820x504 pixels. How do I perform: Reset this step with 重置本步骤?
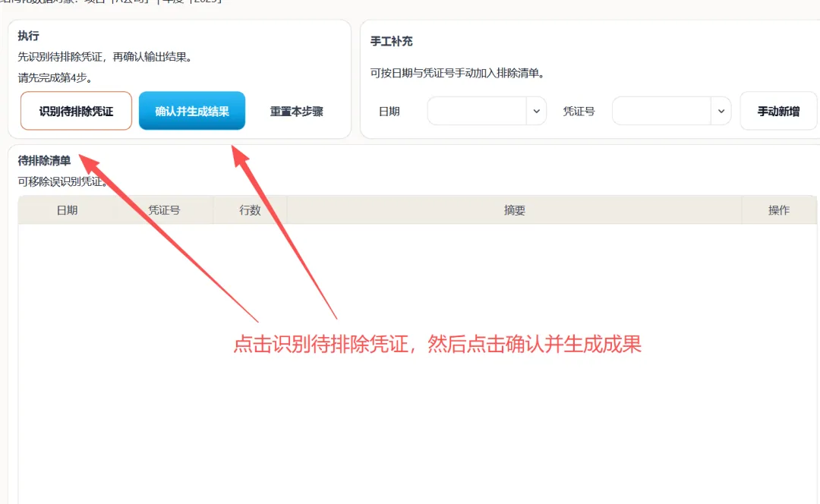(297, 112)
